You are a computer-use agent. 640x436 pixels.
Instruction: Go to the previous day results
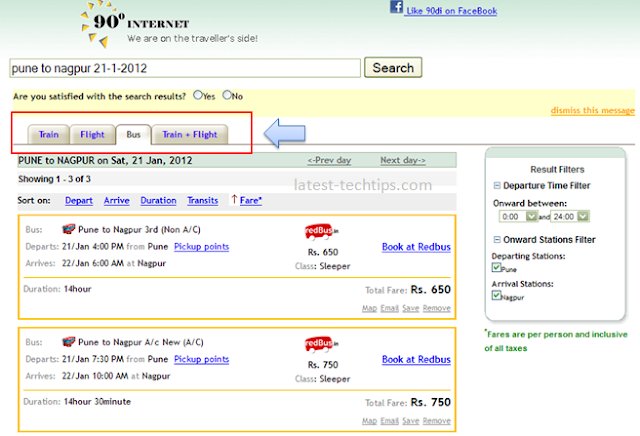click(329, 160)
